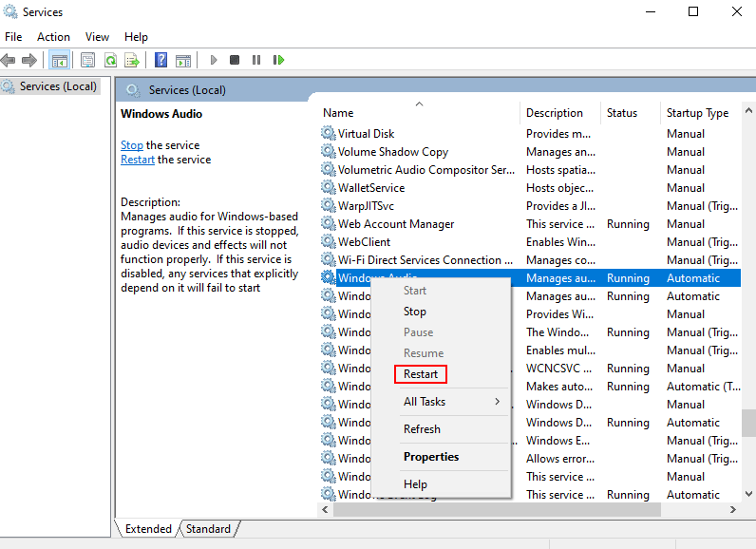Screen dimensions: 756x549
Task: Click the vertical scrollbar down arrow
Action: click(748, 494)
